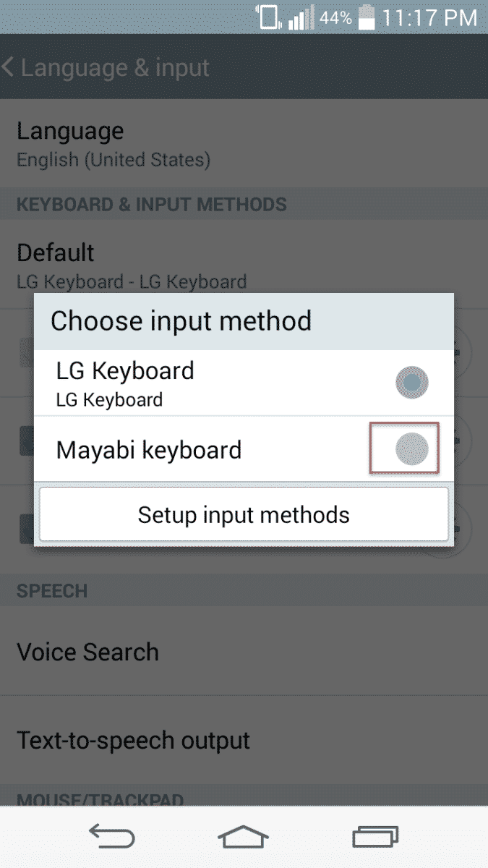Tap the Mayabi keyboard text label
Image resolution: width=488 pixels, height=868 pixels.
pyautogui.click(x=148, y=450)
